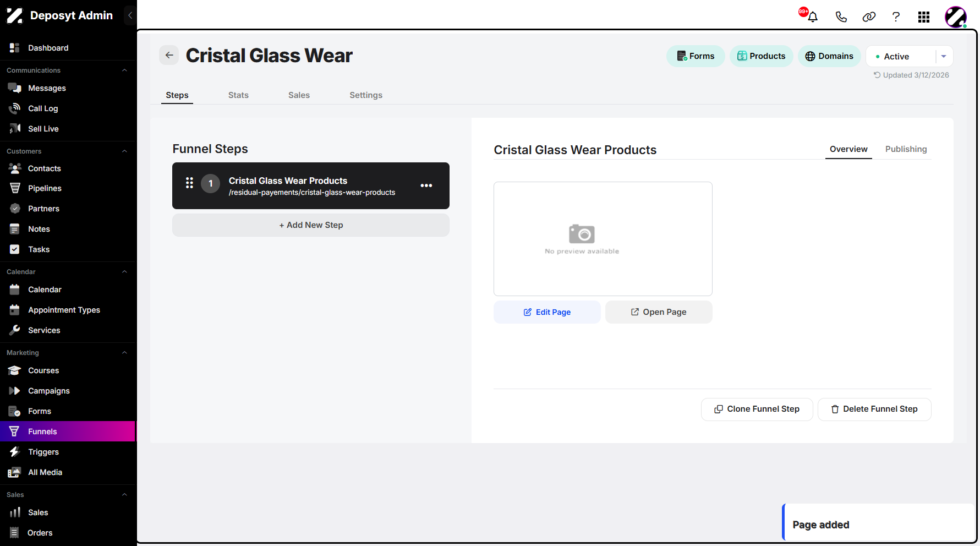Collapse the Calendar section header

124,272
